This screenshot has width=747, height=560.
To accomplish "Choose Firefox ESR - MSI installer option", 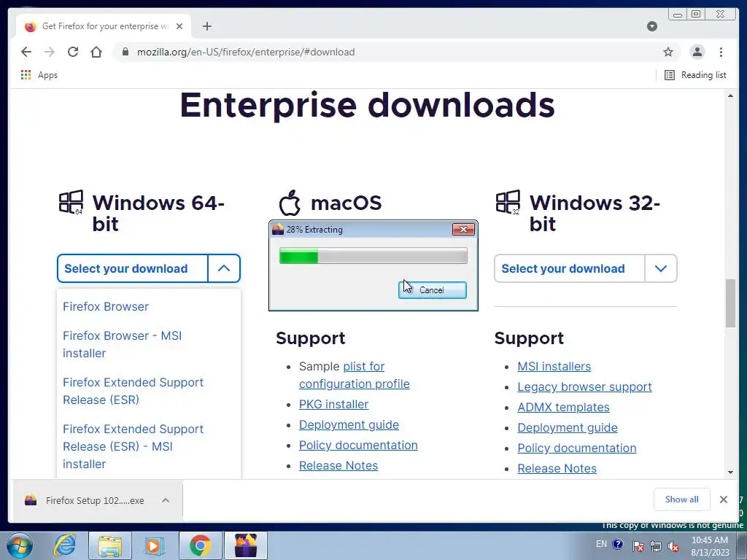I will pos(133,446).
